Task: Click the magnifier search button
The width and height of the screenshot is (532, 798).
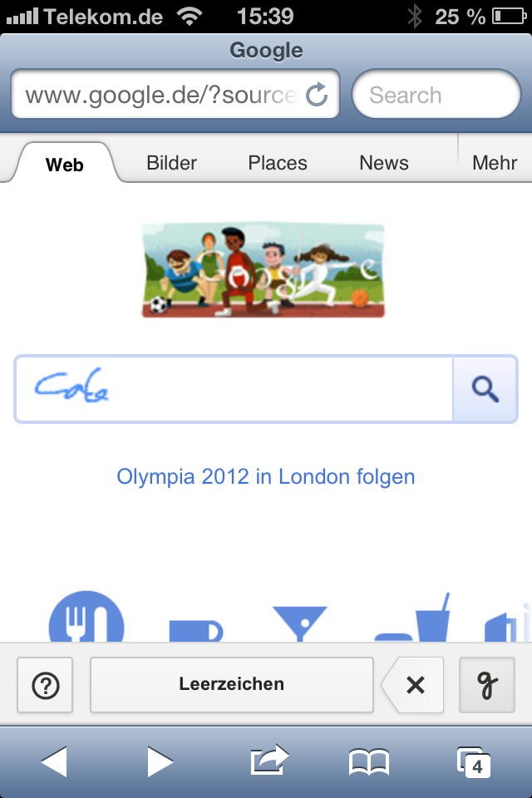Action: (485, 388)
